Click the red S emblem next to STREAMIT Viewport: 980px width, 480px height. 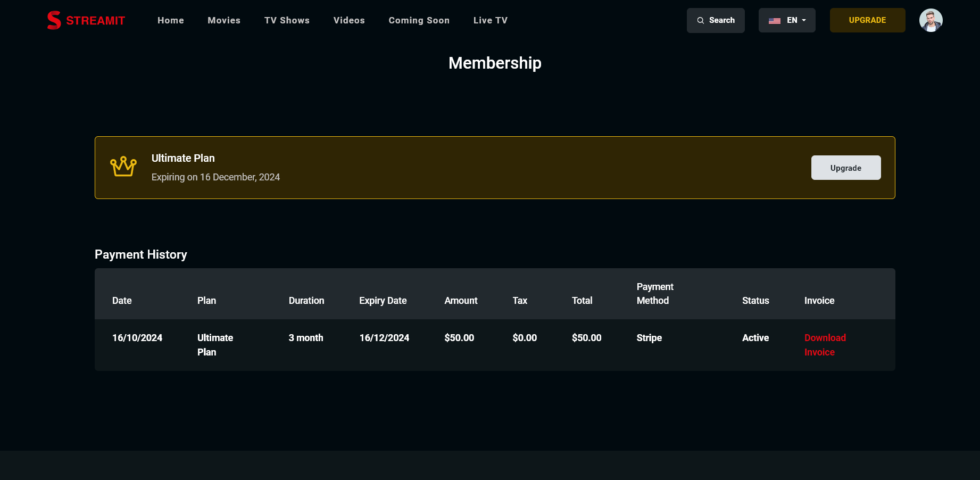coord(54,20)
